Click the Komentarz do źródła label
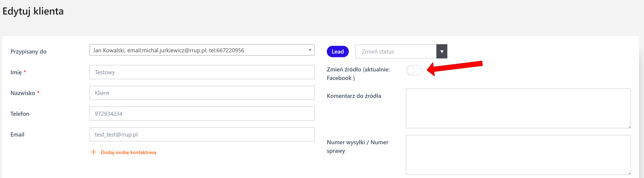Viewport: 644px width, 178px height. [x=354, y=96]
